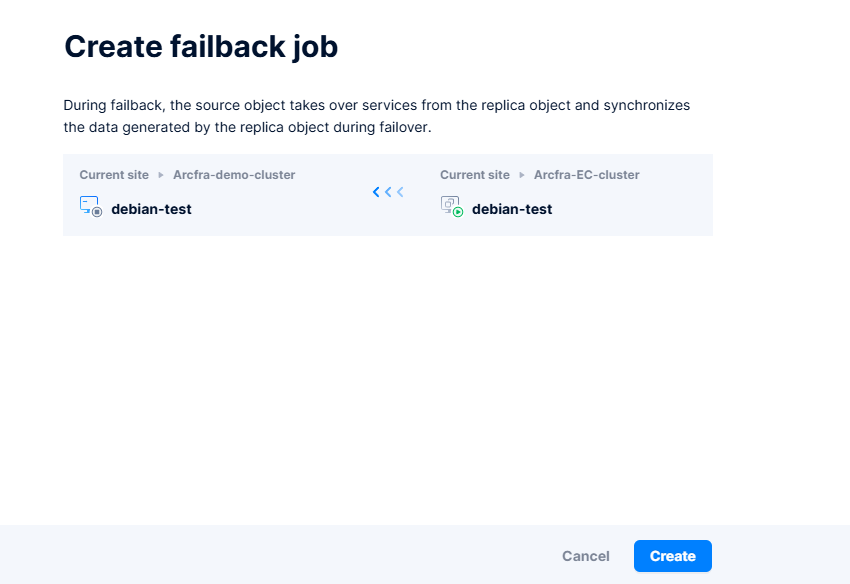The image size is (850, 584).
Task: Click the gray stop badge on source icon
Action: coord(97,212)
